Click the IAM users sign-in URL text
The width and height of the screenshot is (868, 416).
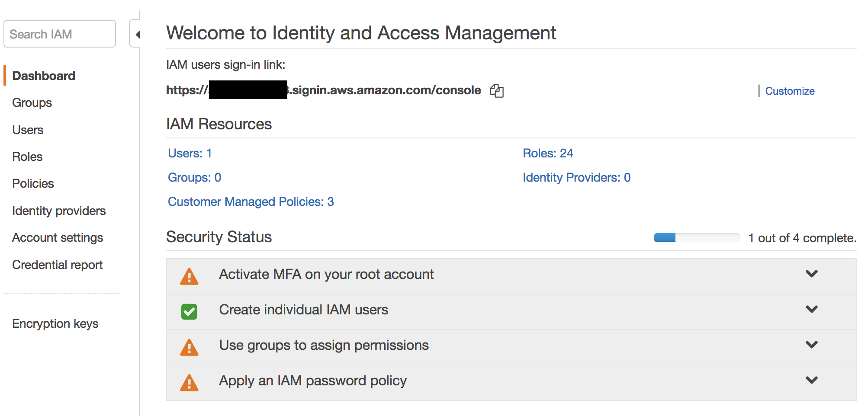[x=324, y=90]
